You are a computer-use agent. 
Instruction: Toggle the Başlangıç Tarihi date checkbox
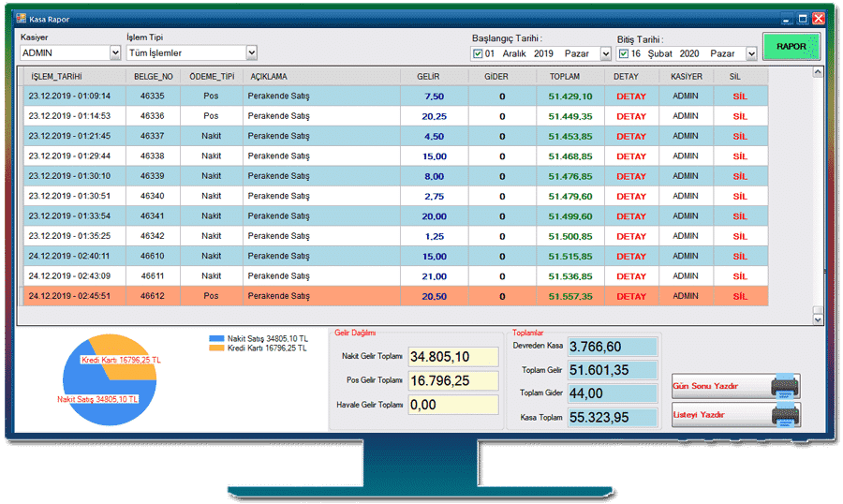pyautogui.click(x=478, y=54)
